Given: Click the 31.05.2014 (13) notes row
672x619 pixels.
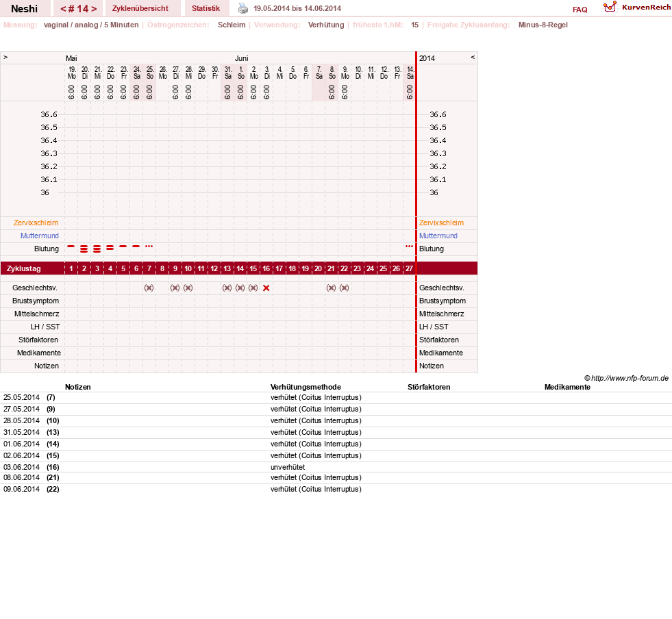Looking at the screenshot, I should tap(336, 432).
